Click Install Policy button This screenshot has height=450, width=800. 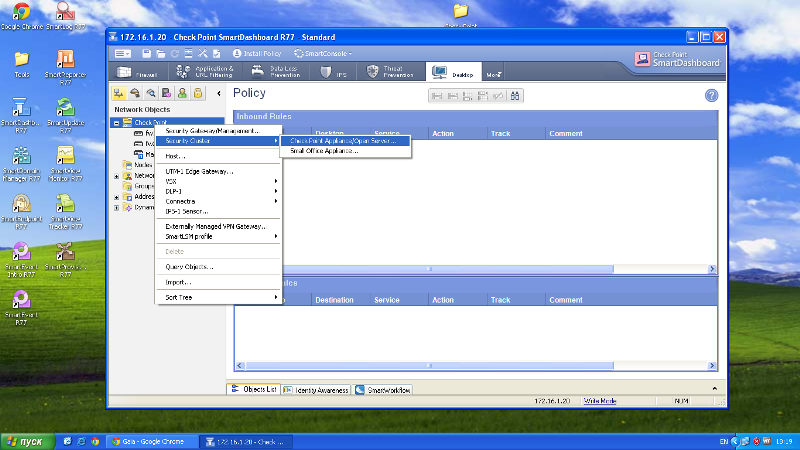click(x=257, y=54)
